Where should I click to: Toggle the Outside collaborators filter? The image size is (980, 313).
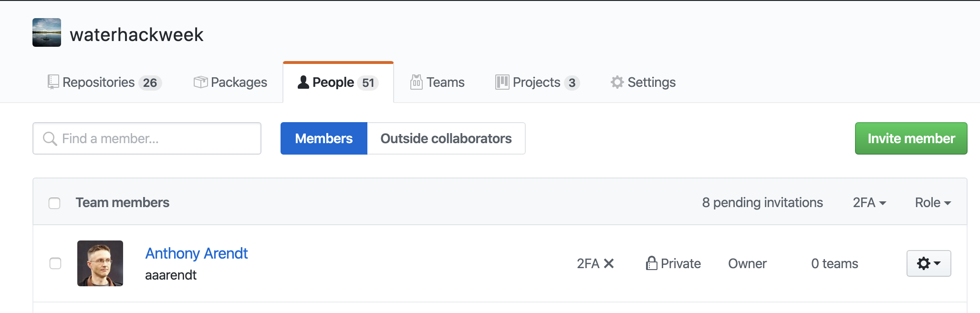pos(446,138)
